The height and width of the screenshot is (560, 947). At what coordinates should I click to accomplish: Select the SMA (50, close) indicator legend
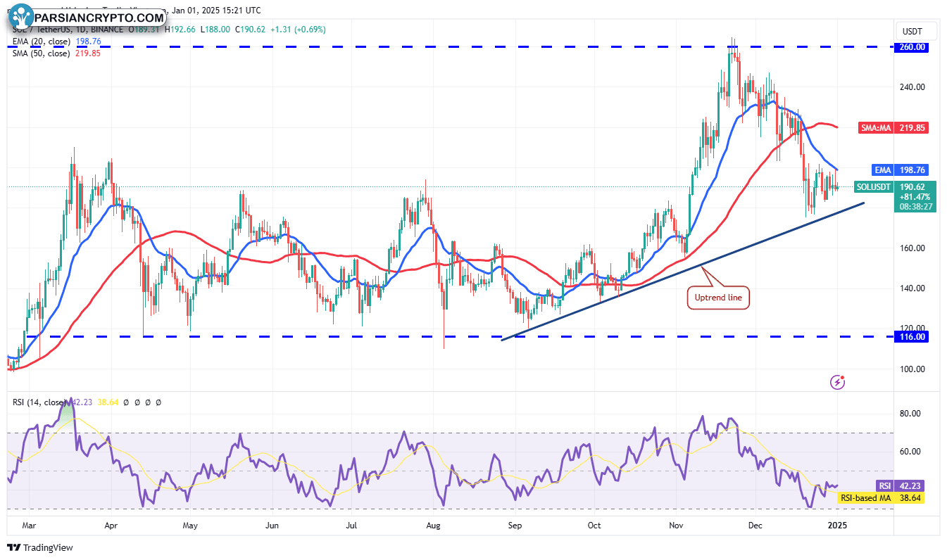(x=41, y=53)
